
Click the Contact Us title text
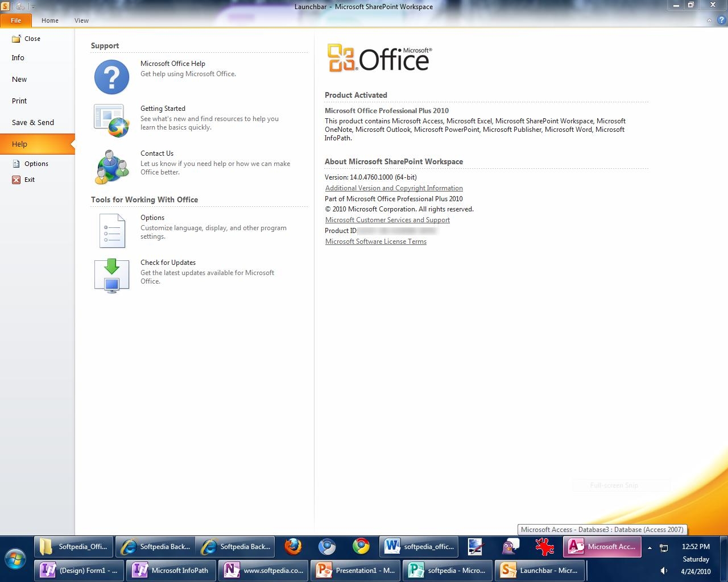(157, 153)
